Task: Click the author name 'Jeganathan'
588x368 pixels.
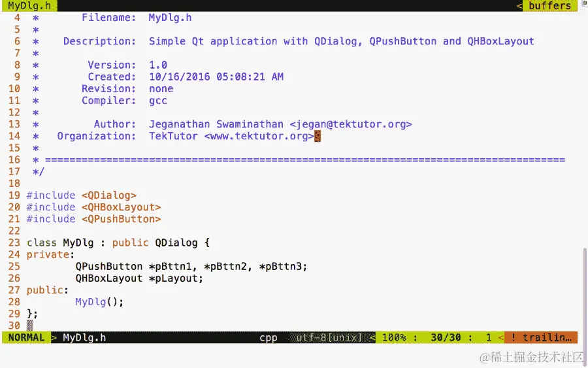Action: click(x=179, y=124)
